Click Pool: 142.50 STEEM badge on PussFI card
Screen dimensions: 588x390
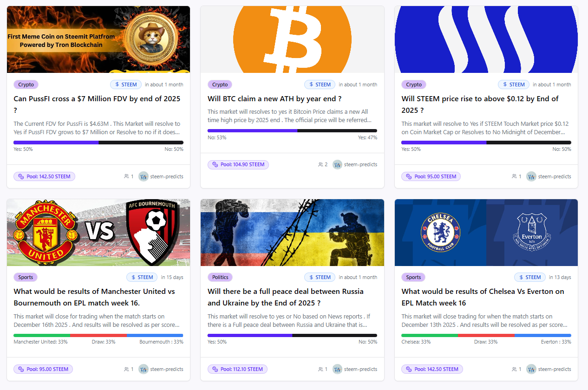pyautogui.click(x=45, y=176)
